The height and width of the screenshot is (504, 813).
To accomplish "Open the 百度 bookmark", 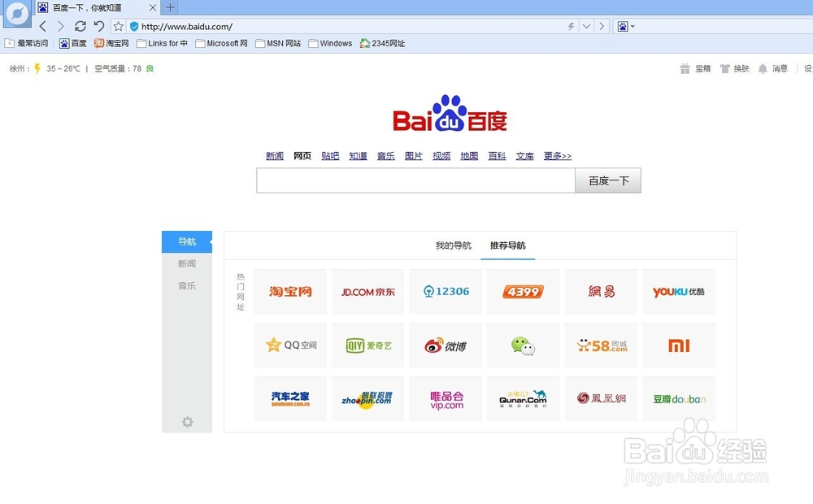I will pos(73,44).
